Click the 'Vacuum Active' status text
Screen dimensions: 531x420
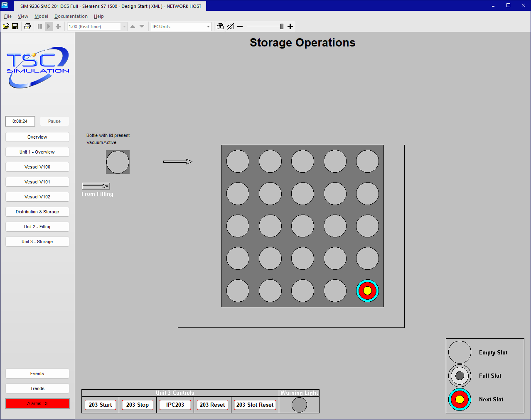(x=101, y=142)
